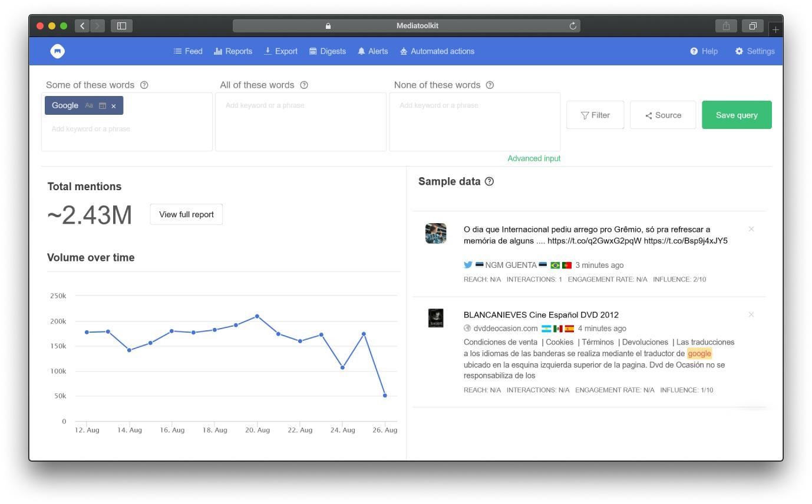Click the None of these words keyword field
Viewport: 812px width, 504px height.
click(x=474, y=122)
